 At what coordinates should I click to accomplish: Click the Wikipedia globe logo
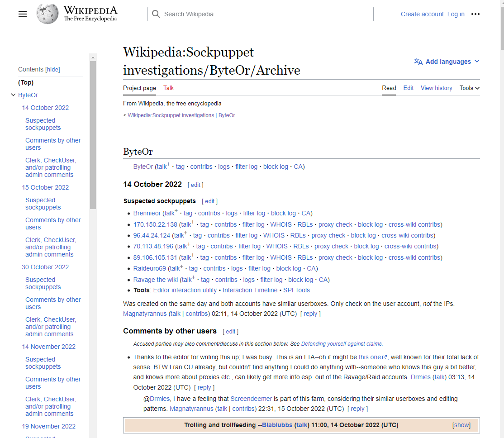coord(47,14)
